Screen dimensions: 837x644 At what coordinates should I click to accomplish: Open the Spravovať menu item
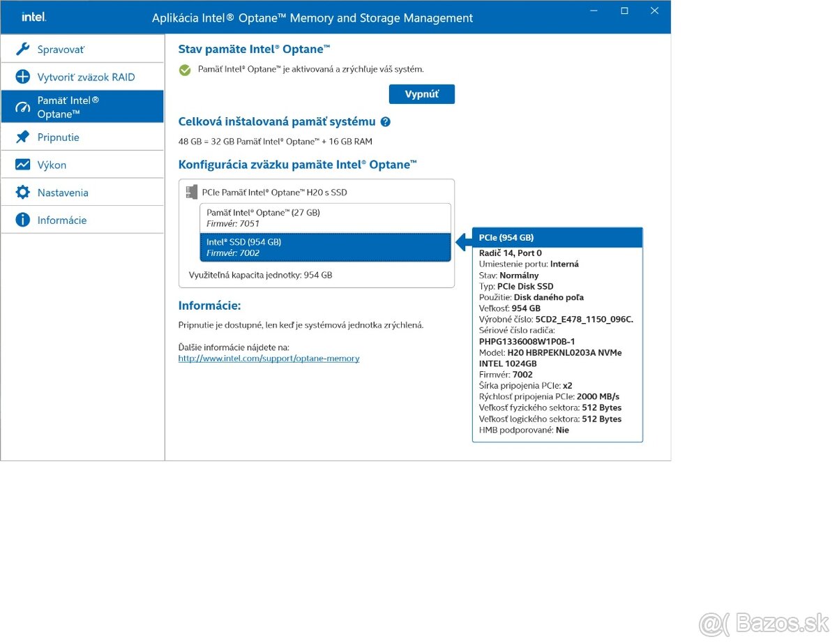coord(61,50)
